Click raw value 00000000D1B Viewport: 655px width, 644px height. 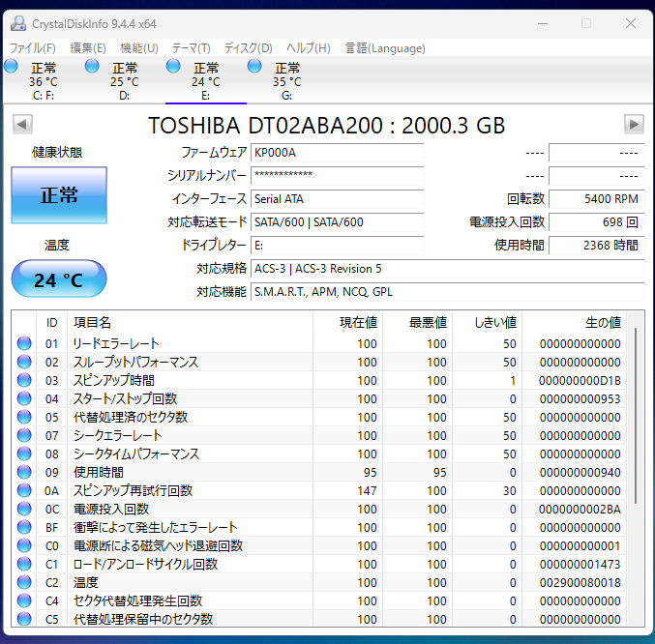(580, 381)
